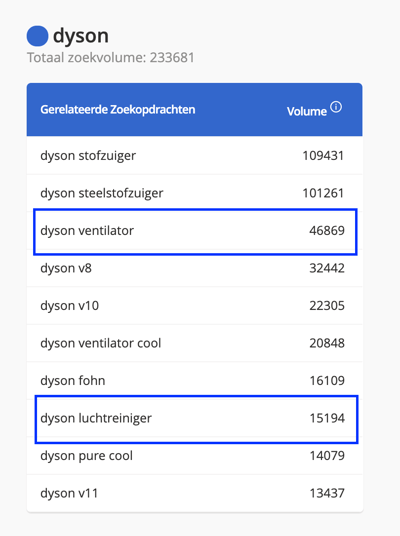Image resolution: width=400 pixels, height=536 pixels.
Task: Click the dyson v8 keyword
Action: pos(66,268)
